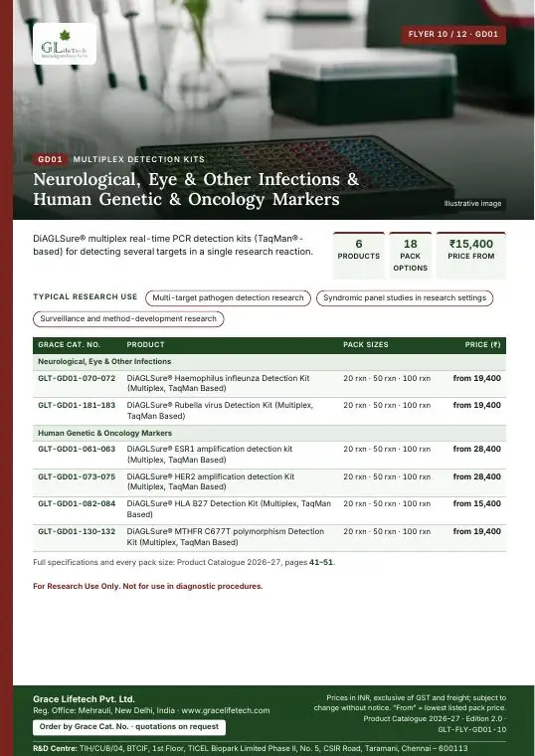Open the www.gracelifetech.com link

[x=226, y=710]
